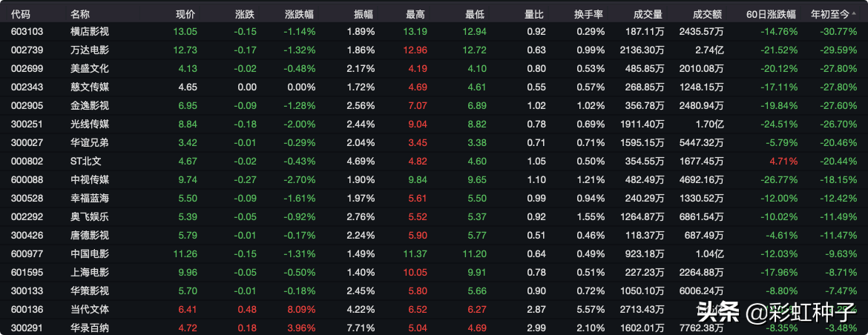Select stock 光线传媒
The width and height of the screenshot is (868, 335).
90,124
